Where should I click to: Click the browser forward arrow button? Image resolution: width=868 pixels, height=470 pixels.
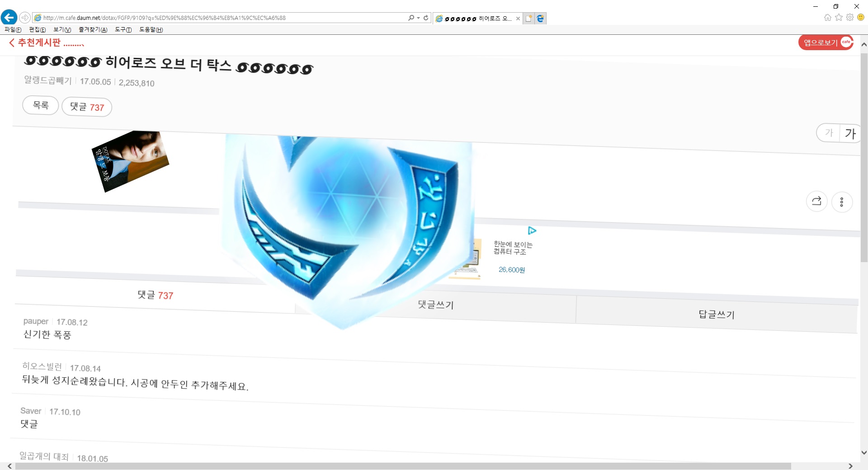25,18
